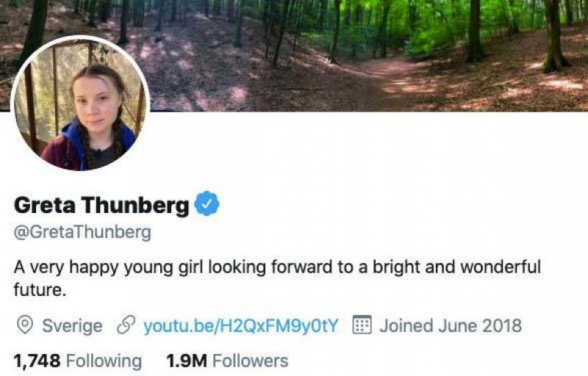
Task: Select the word Following
Action: 104,361
